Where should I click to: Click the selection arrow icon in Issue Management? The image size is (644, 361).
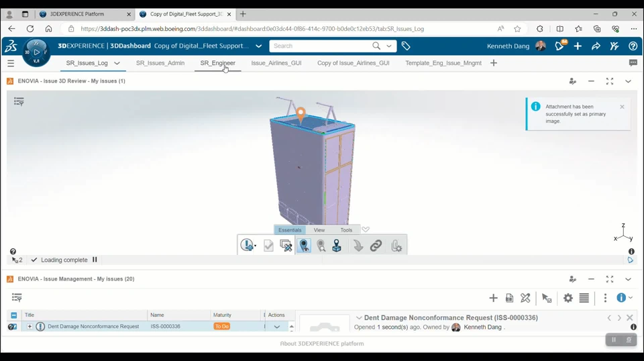547,298
